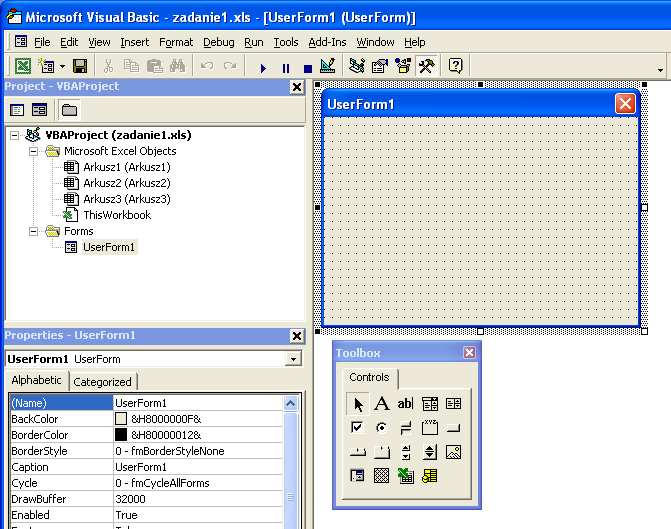The image size is (671, 529).
Task: Click the Insert UserForm toolbar icon
Action: (x=46, y=66)
